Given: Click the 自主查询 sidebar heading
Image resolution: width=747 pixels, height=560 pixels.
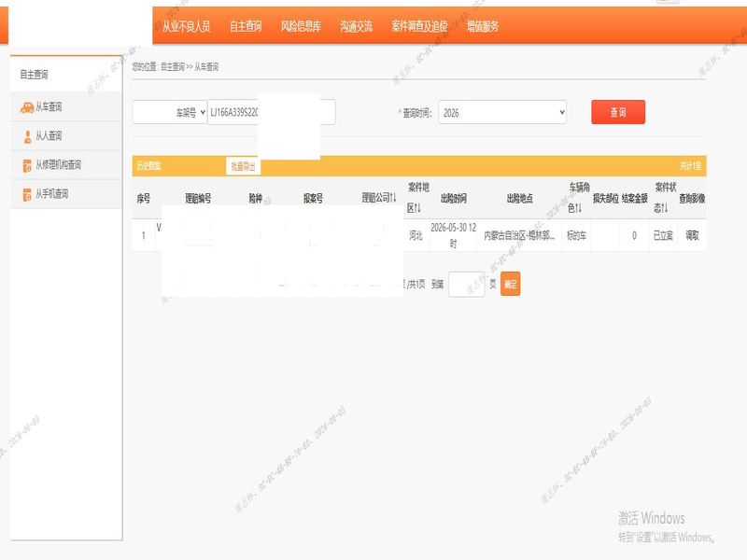Looking at the screenshot, I should pos(34,75).
